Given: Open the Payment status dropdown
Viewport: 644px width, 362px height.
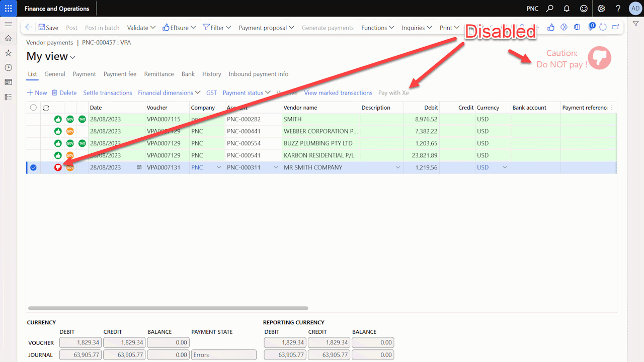Looking at the screenshot, I should 247,93.
